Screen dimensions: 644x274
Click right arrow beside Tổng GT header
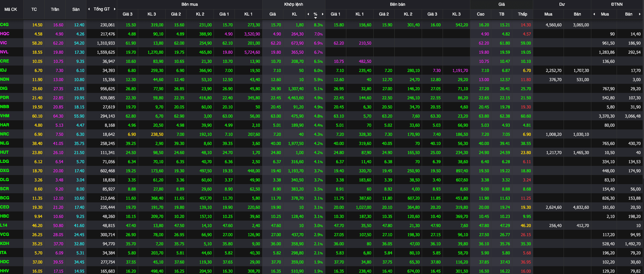[115, 9]
